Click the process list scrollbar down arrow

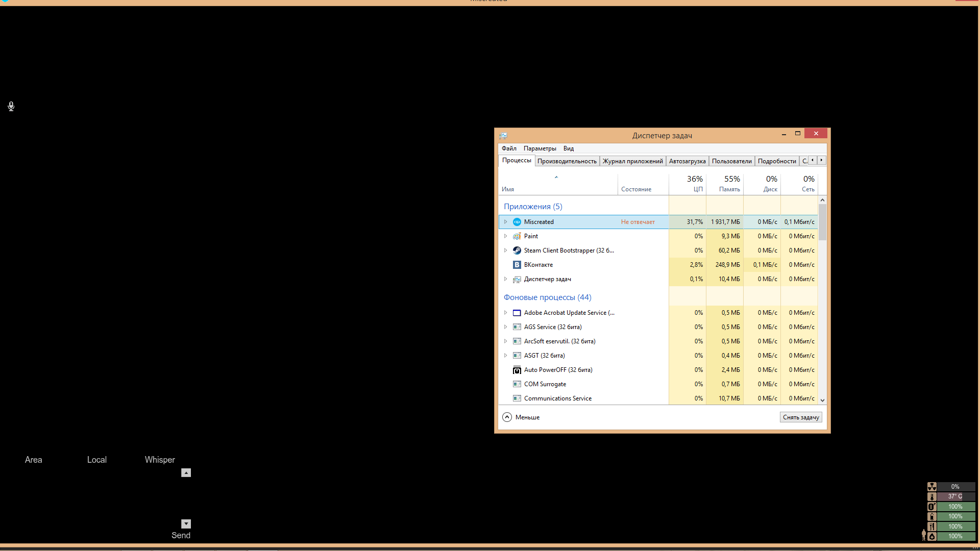pos(822,400)
